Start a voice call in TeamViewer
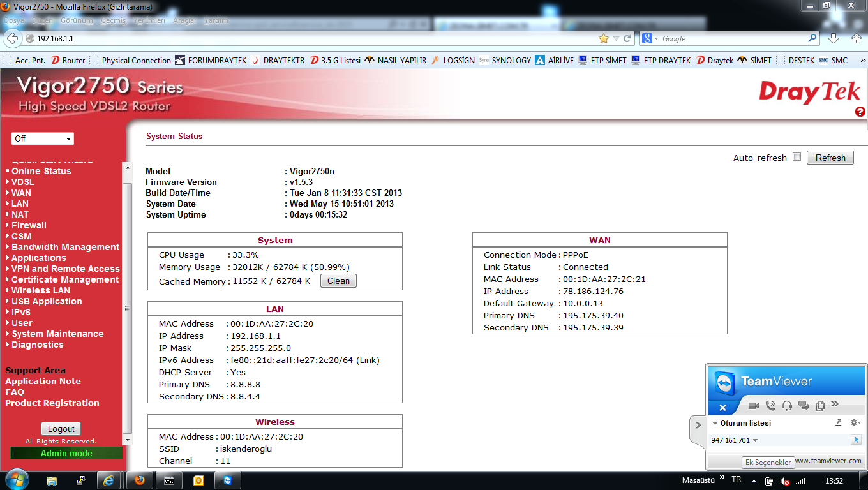This screenshot has height=490, width=868. coord(770,406)
